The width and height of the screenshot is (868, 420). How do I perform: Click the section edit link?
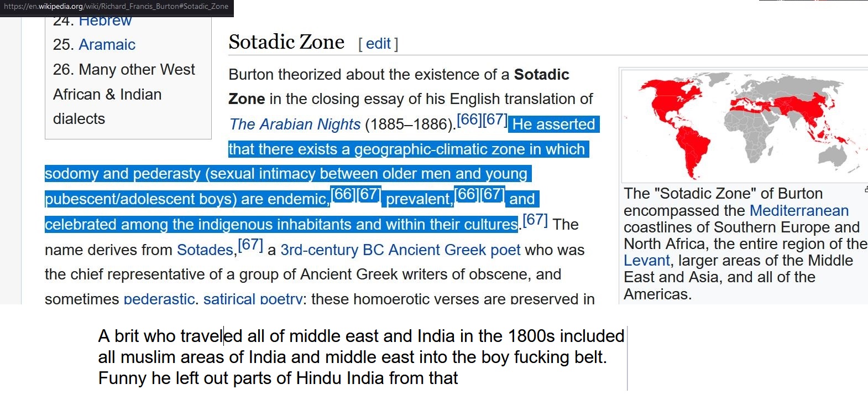click(x=378, y=44)
